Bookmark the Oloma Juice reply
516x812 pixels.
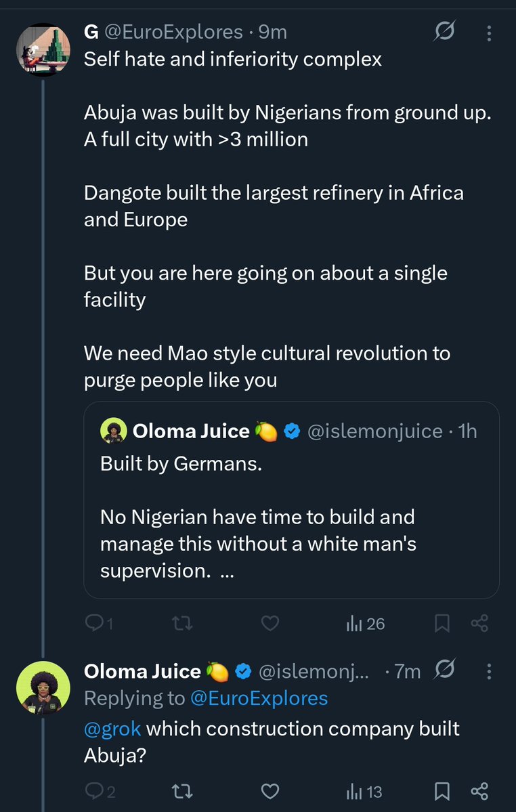(442, 790)
